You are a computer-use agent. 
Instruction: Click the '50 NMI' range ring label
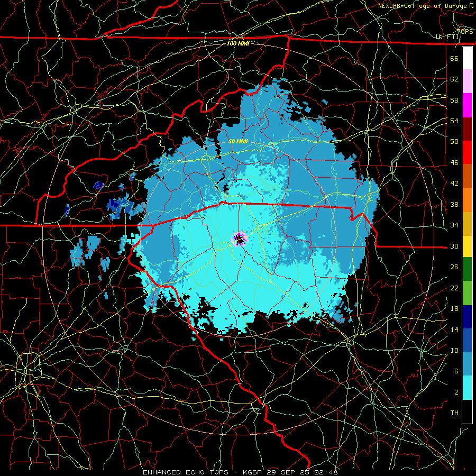[238, 141]
